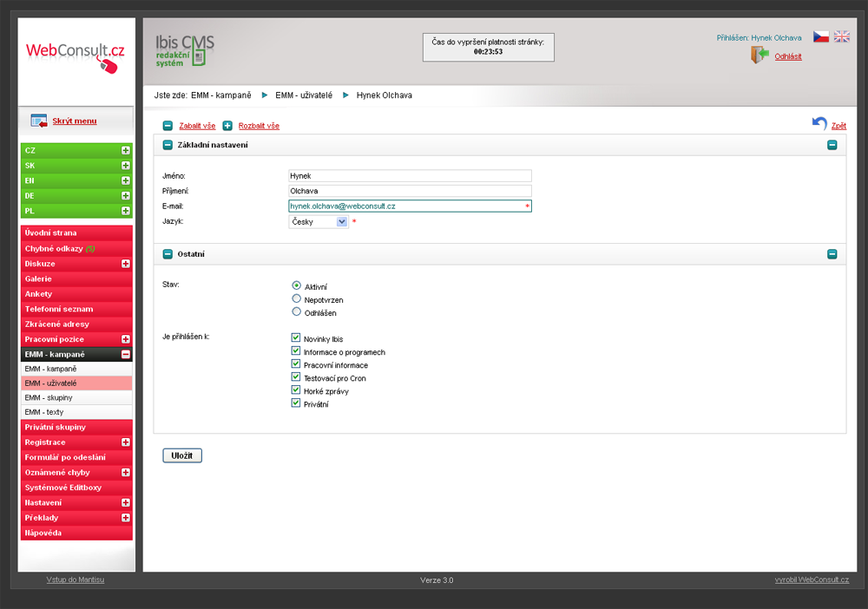
Task: Open Privátní skupiny menu item
Action: pyautogui.click(x=76, y=427)
